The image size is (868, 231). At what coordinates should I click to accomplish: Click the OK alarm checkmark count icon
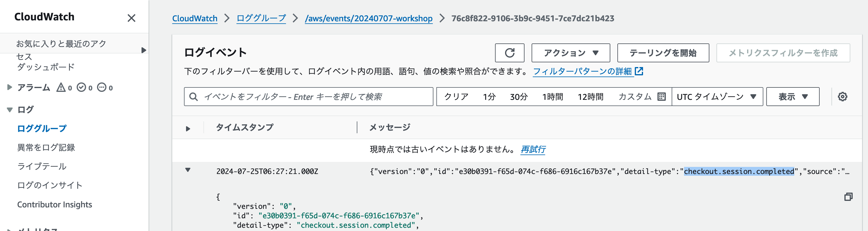coord(81,87)
